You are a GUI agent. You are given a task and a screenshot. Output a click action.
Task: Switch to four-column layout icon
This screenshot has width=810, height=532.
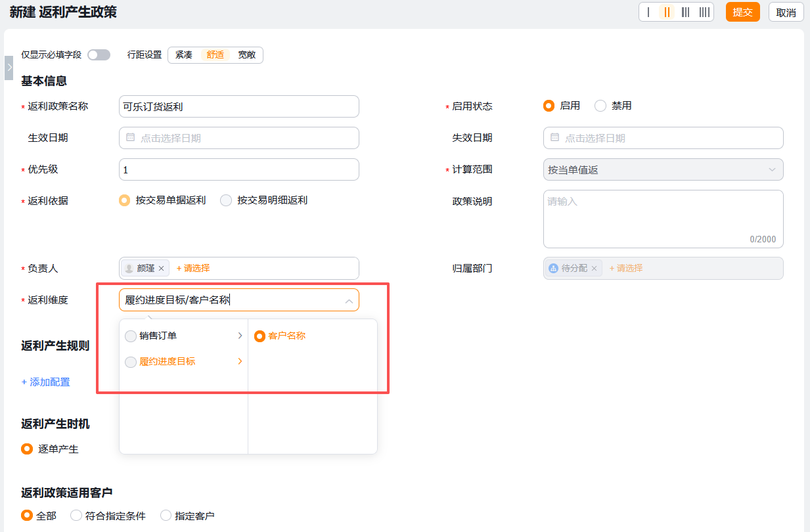coord(704,12)
